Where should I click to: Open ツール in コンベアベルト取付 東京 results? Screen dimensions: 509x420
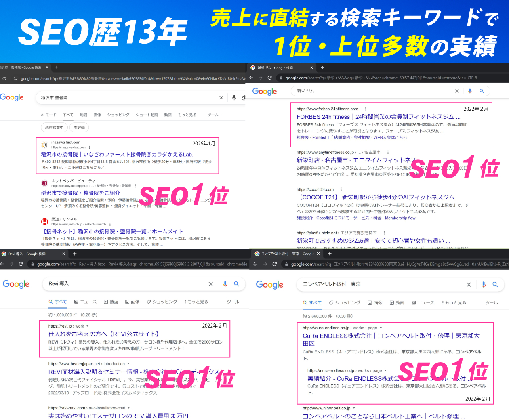pyautogui.click(x=492, y=302)
